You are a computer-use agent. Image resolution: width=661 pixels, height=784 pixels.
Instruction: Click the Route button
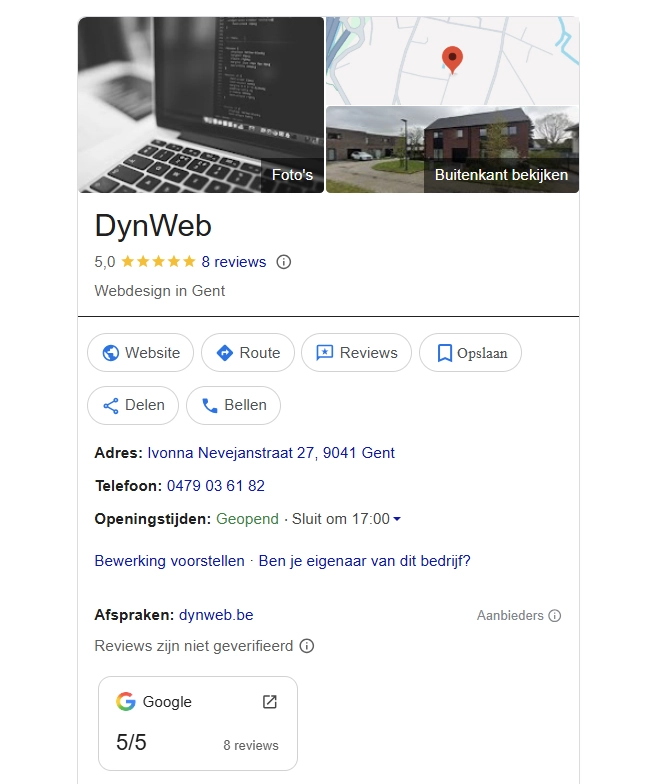pyautogui.click(x=248, y=352)
